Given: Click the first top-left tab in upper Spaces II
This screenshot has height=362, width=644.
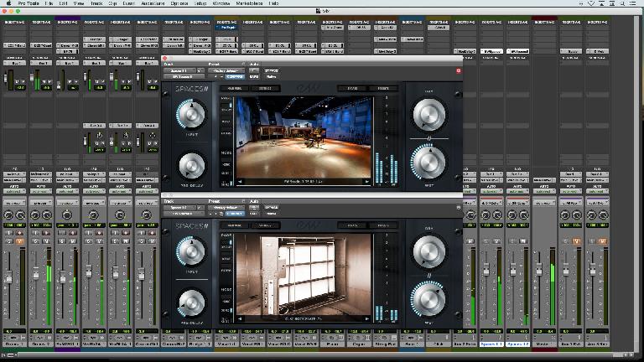Looking at the screenshot, I should click(x=235, y=88).
